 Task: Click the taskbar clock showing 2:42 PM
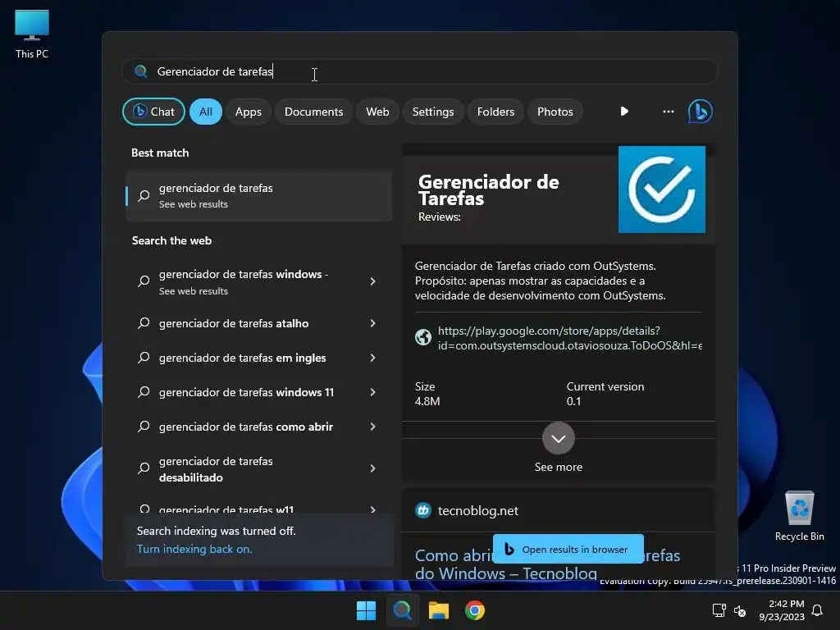(782, 610)
